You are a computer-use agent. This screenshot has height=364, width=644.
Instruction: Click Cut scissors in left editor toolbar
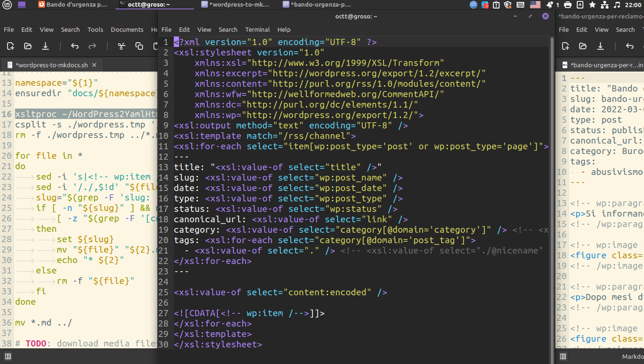(x=122, y=46)
